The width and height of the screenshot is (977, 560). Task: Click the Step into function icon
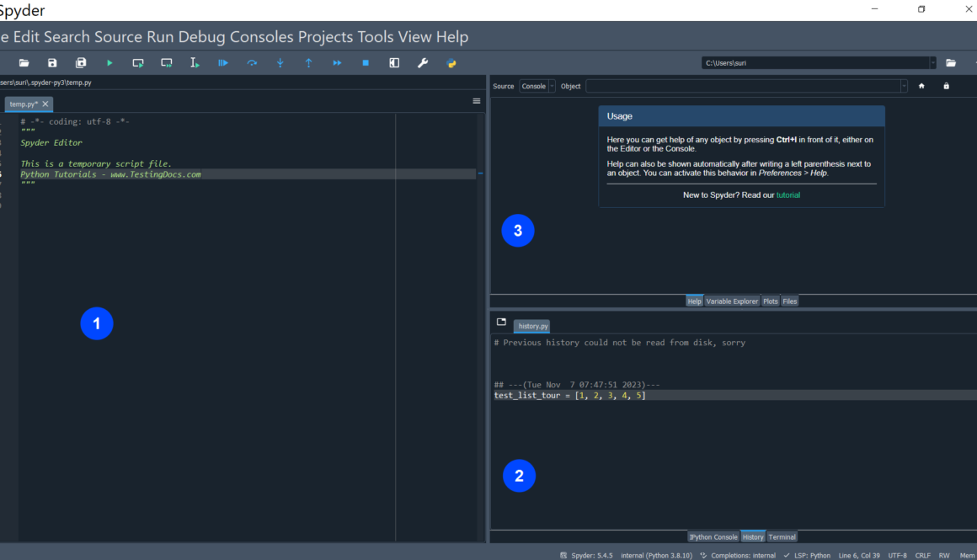(x=280, y=63)
